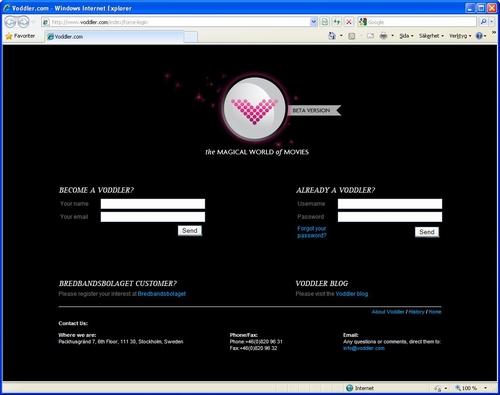This screenshot has width=500, height=395.
Task: Open a new blank tab
Action: click(191, 37)
